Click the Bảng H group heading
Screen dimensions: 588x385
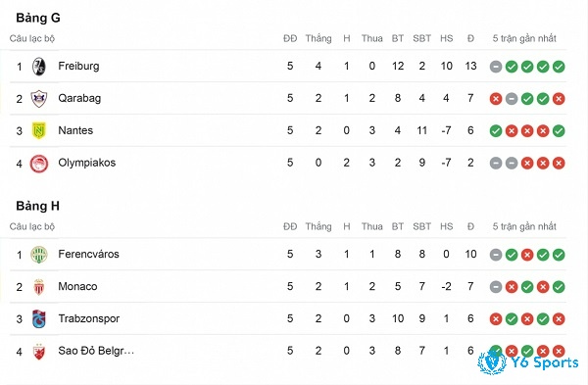point(37,206)
